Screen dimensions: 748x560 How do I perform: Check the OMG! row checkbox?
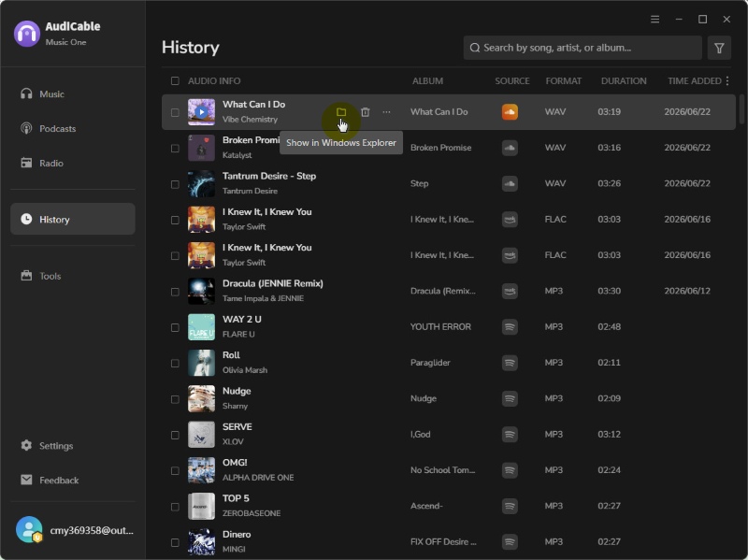pyautogui.click(x=175, y=471)
